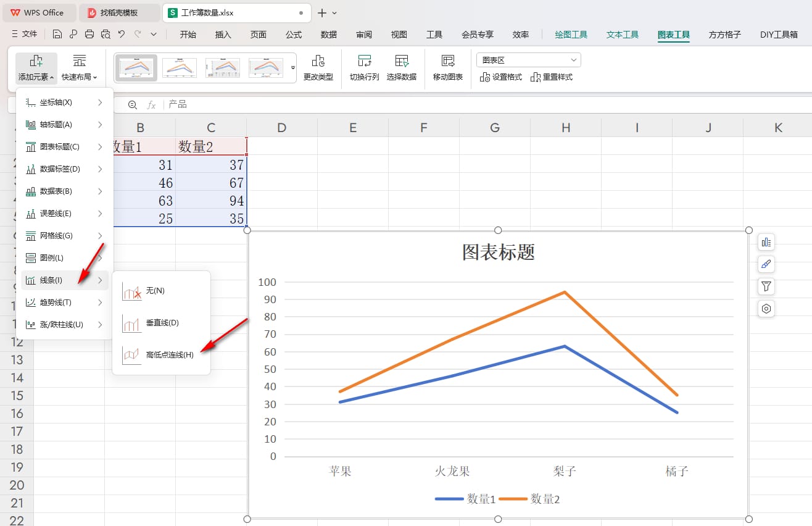This screenshot has height=526, width=812.
Task: Switch to the 公式 (Formula) tab
Action: [x=294, y=35]
